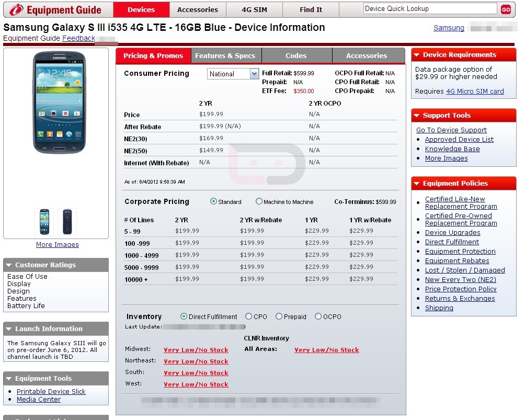Click the Equipment Guide logo icon
Viewport: 525px width, 420px height.
(x=16, y=9)
